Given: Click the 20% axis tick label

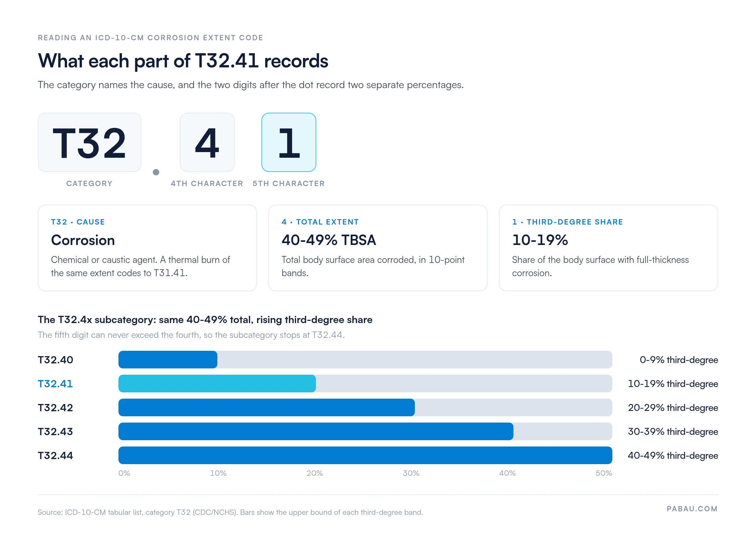Looking at the screenshot, I should tap(315, 473).
